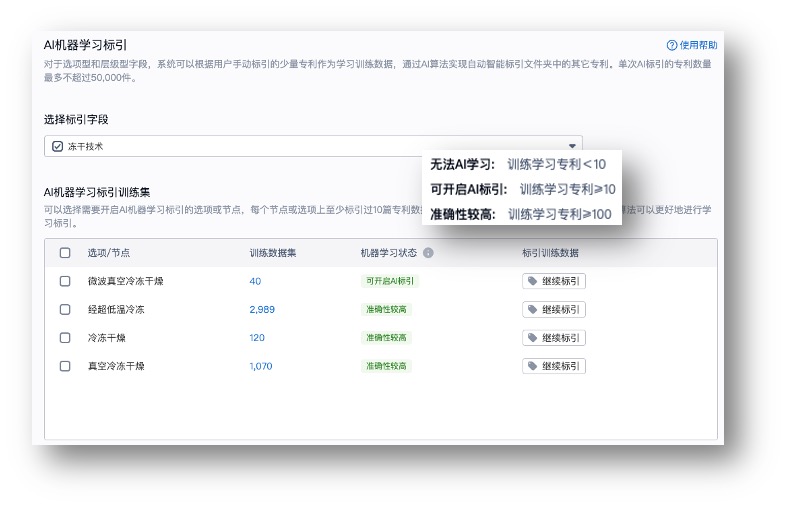Click the 可开启AI标引 status tag
The height and width of the screenshot is (508, 786).
[x=389, y=282]
